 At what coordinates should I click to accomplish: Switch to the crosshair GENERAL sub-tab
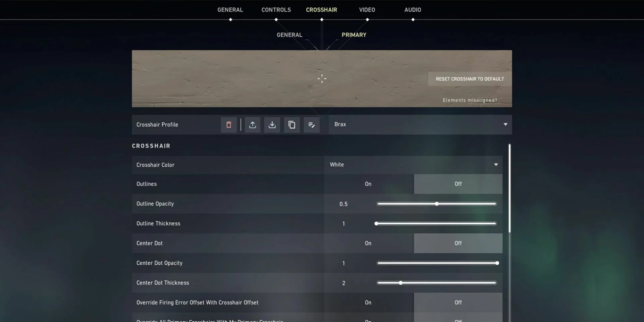(x=289, y=35)
